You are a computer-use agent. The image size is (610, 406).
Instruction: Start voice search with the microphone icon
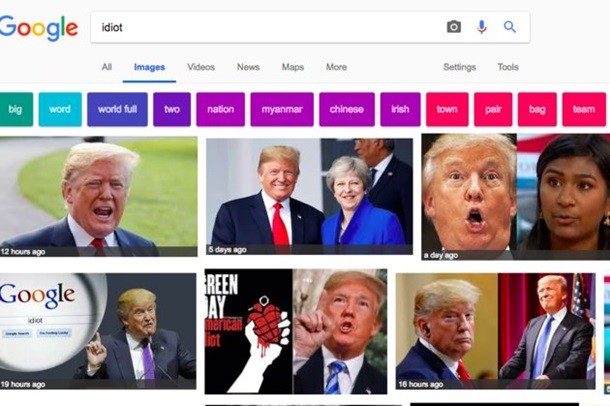[481, 27]
